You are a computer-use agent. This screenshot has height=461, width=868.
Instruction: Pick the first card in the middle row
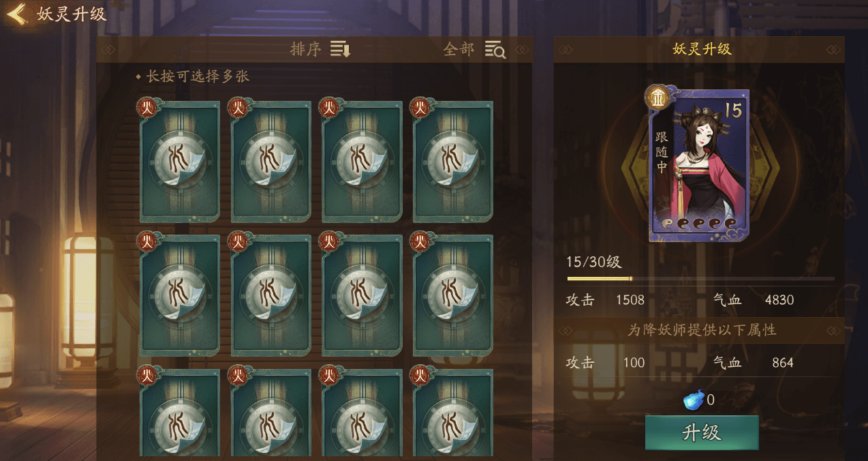tap(180, 295)
